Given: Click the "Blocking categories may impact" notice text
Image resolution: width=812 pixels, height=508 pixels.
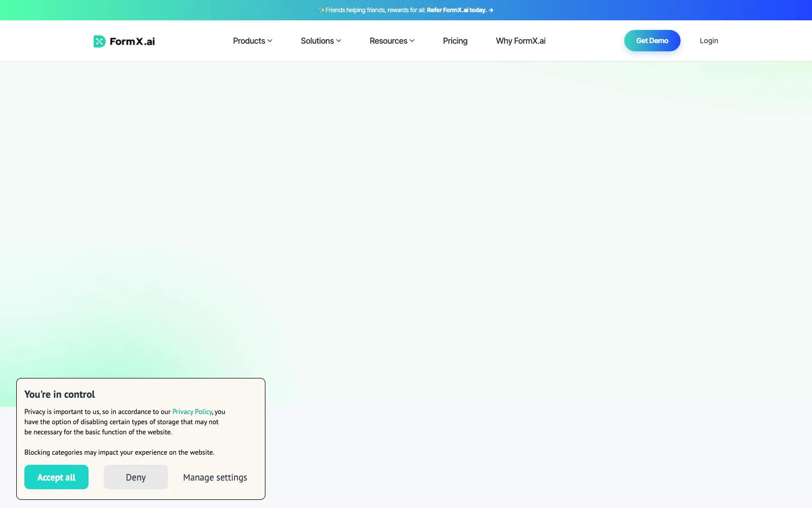Looking at the screenshot, I should tap(119, 452).
